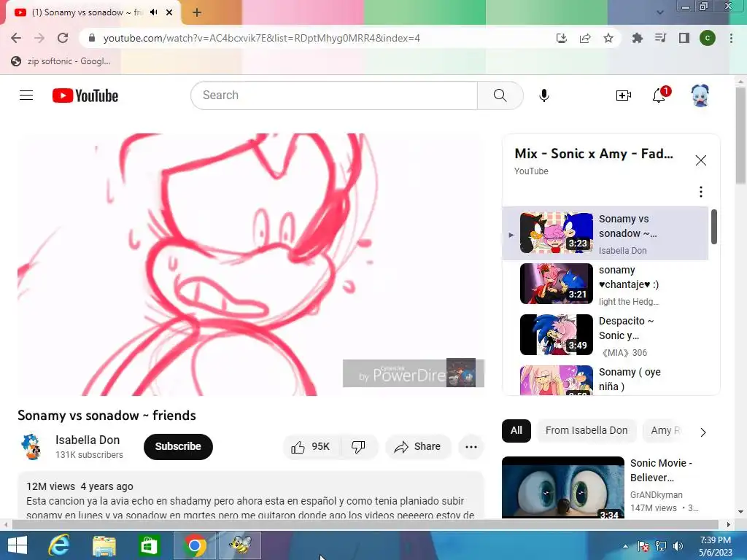This screenshot has height=560, width=747.
Task: Share this page from the address bar
Action: (x=585, y=38)
